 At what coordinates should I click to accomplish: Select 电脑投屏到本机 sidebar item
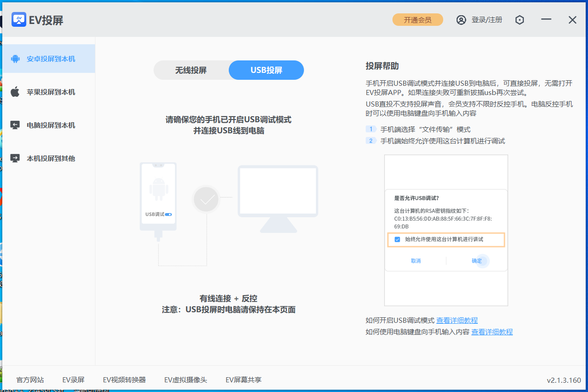click(x=48, y=125)
